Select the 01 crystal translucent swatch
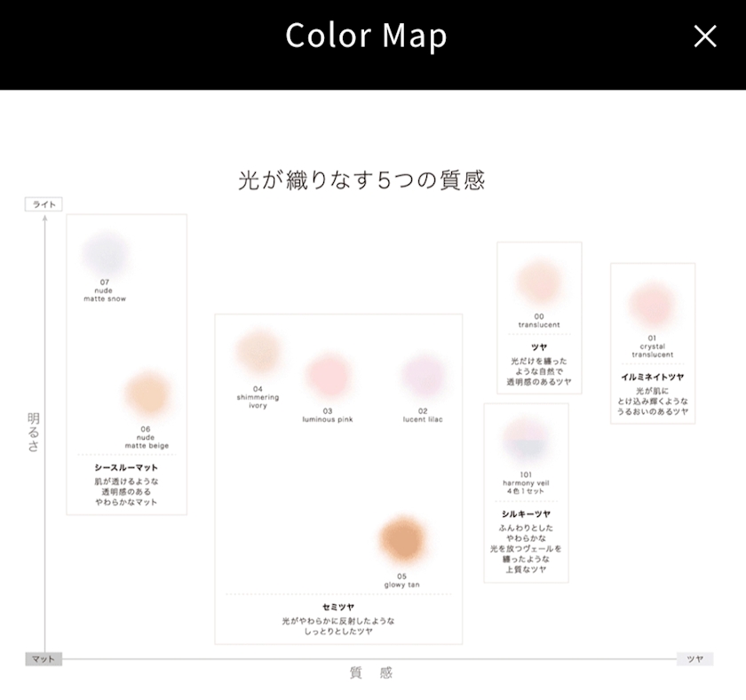The image size is (746, 700). click(x=652, y=305)
